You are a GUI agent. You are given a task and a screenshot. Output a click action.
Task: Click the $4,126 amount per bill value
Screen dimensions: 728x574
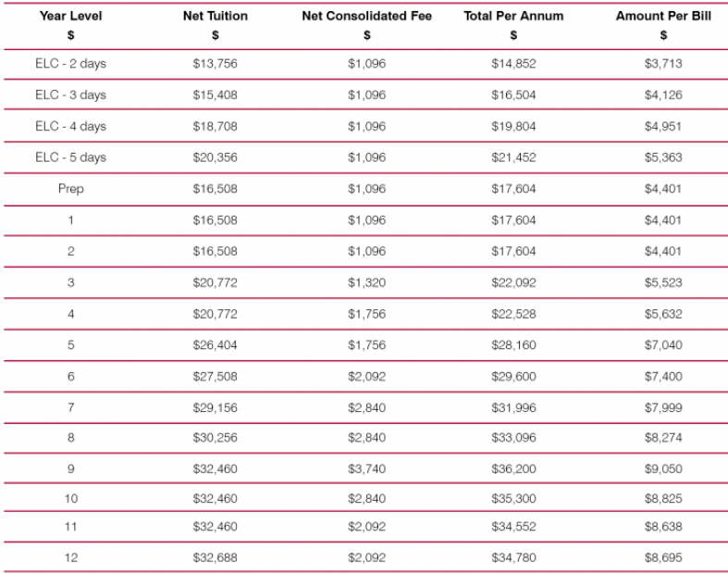pos(663,94)
